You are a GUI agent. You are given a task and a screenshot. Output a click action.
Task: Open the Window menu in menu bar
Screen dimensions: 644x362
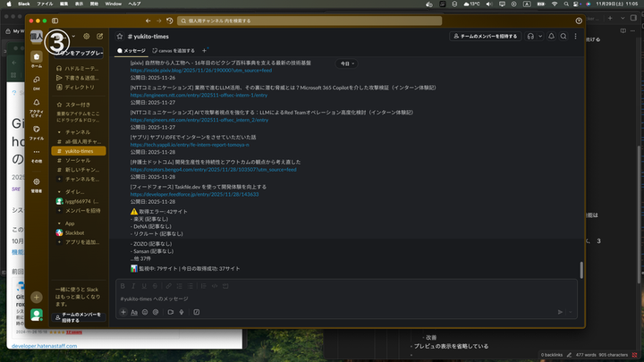[113, 4]
